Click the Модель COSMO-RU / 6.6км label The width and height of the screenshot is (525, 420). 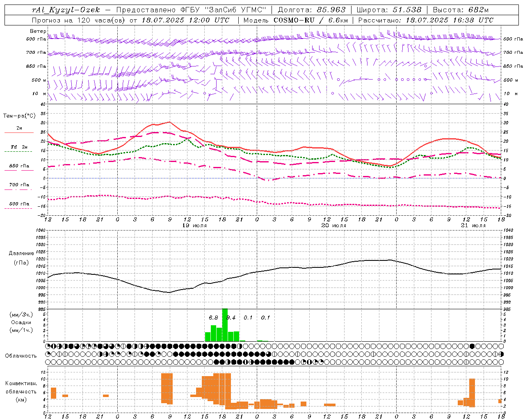click(x=296, y=20)
